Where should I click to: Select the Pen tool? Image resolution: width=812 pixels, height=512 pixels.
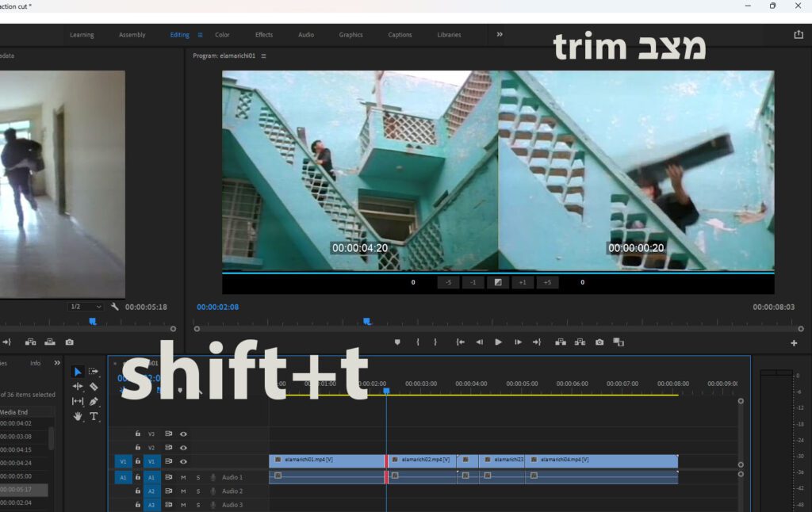coord(94,402)
